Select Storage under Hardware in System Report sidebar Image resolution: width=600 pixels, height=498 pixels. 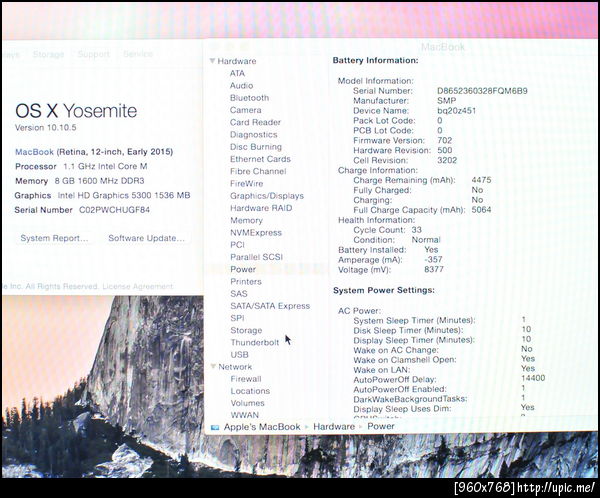click(246, 330)
